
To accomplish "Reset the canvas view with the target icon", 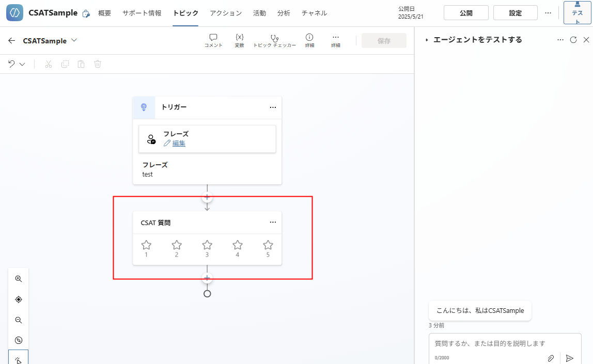I will coord(18,299).
